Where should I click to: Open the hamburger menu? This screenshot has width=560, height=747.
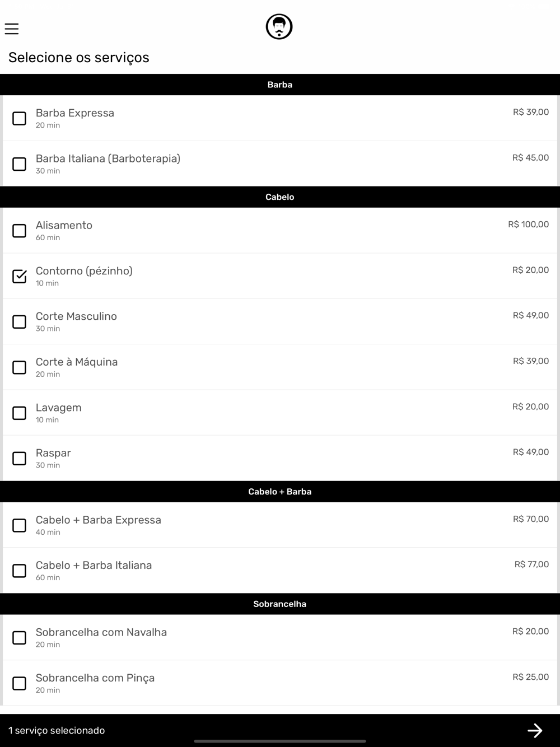click(12, 29)
